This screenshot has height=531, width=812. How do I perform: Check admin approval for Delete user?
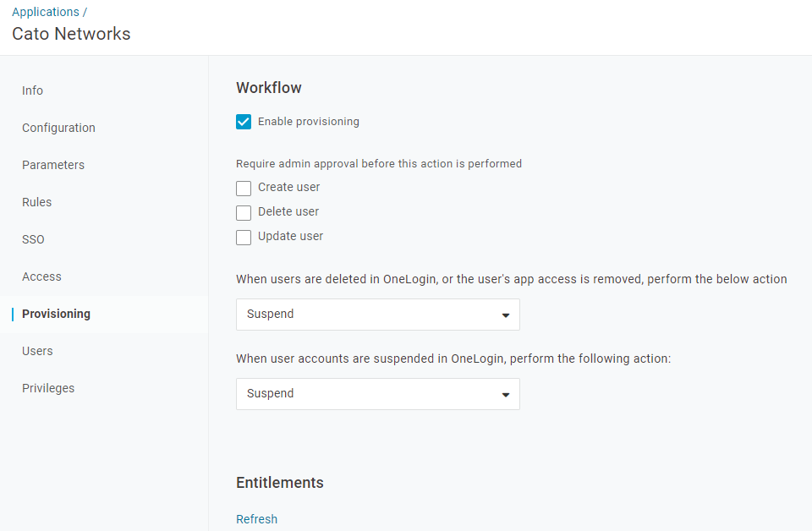[x=244, y=212]
